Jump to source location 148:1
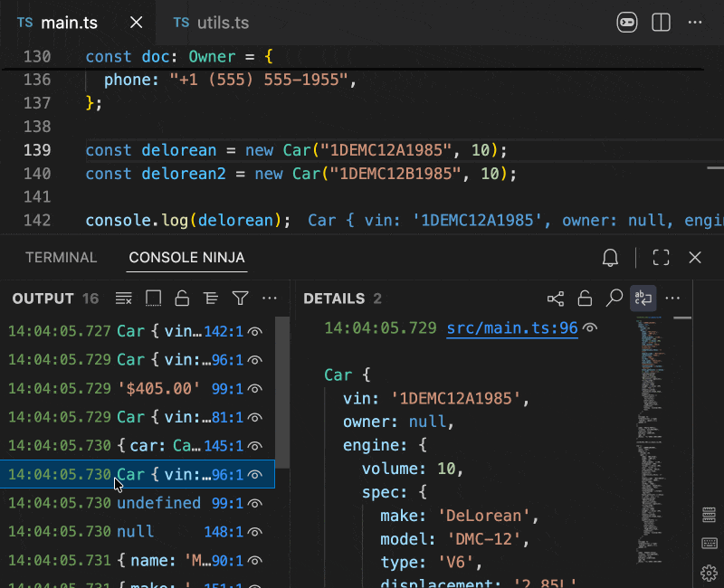724x588 pixels. (224, 532)
